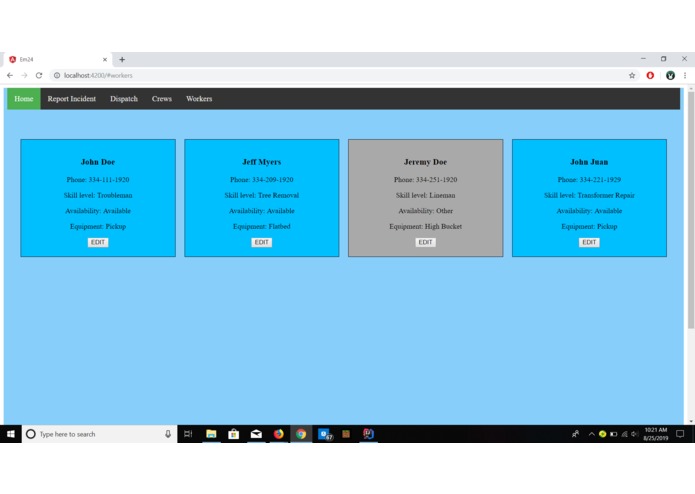Click Skill level: Troubleman text

(x=98, y=195)
